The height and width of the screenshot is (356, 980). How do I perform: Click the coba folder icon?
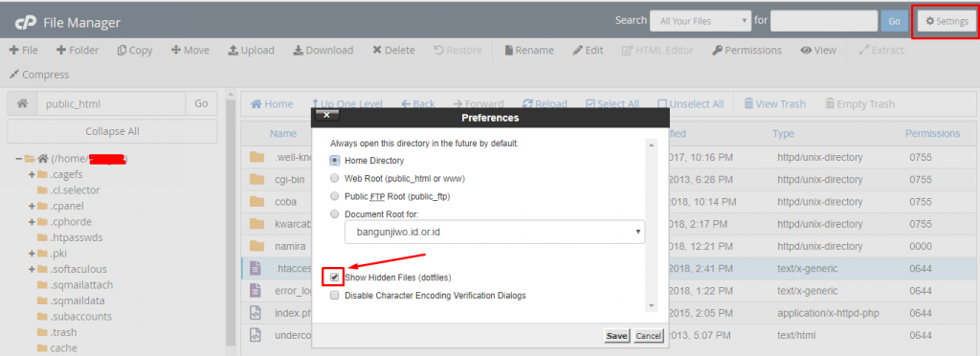[256, 202]
